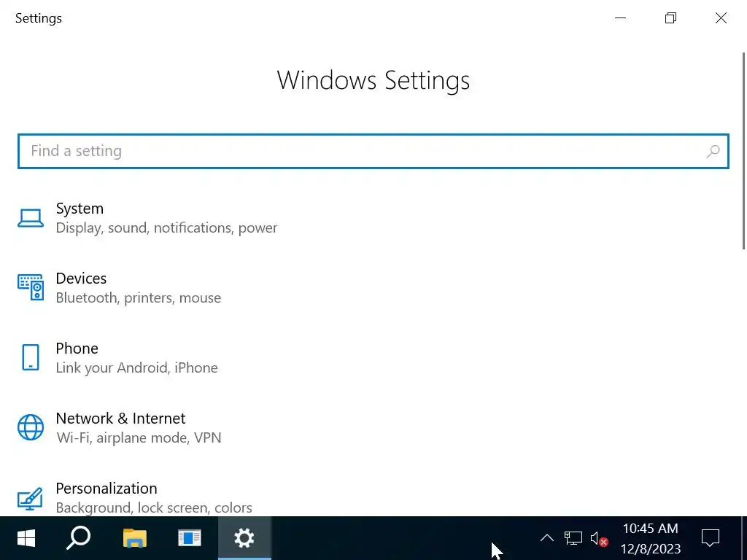Image resolution: width=747 pixels, height=560 pixels.
Task: Minimize the Settings window
Action: tap(620, 18)
